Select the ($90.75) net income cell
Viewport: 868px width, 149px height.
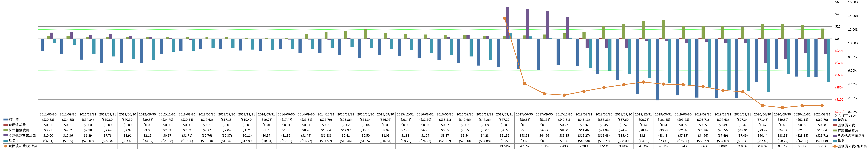[x=643, y=120]
